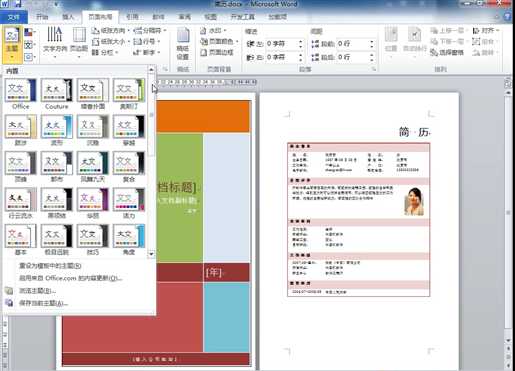Click the Wrap Text (自动换行) button
This screenshot has width=515, height=371.
(x=414, y=43)
